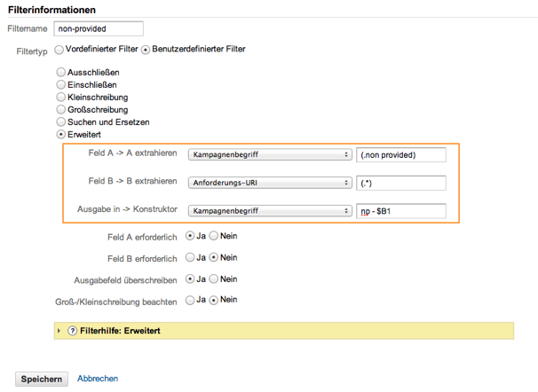Choose the Einschließen filter option
This screenshot has width=538, height=392.
pyautogui.click(x=60, y=84)
